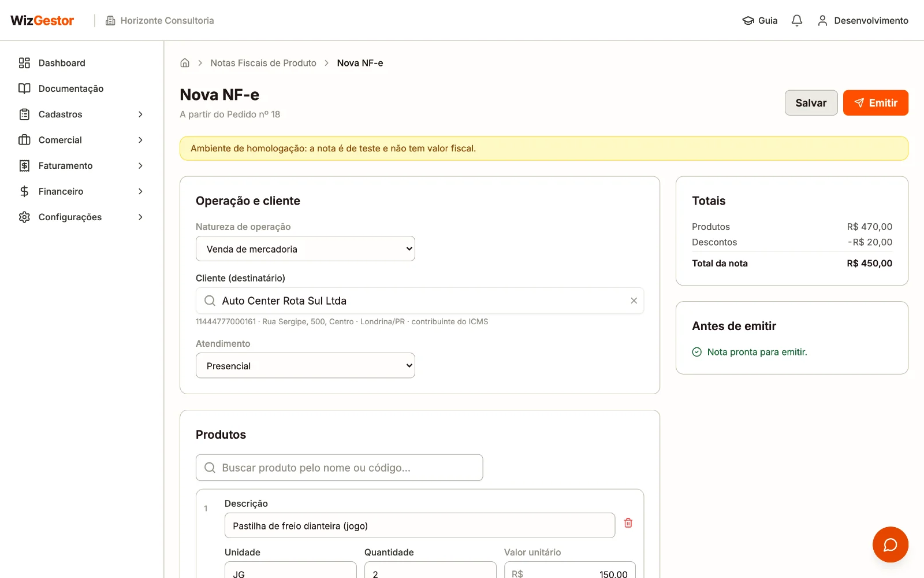The width and height of the screenshot is (924, 578).
Task: Open the Desenvolvimento user menu
Action: click(863, 20)
